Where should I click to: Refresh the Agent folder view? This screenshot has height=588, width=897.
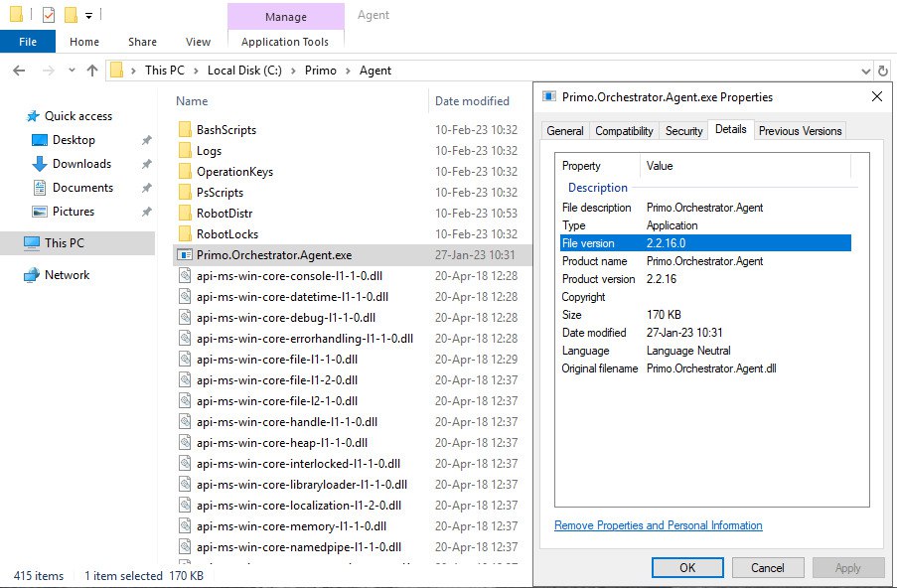pyautogui.click(x=883, y=71)
